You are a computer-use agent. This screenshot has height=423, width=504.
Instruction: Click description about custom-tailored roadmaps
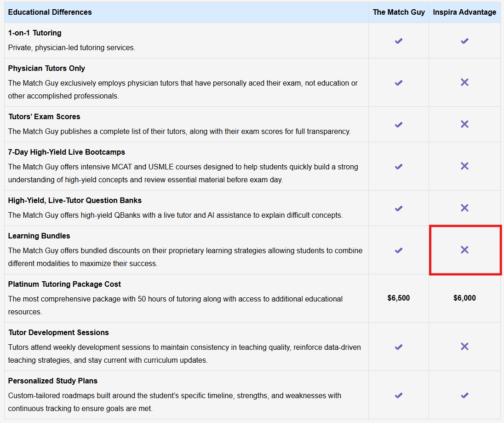coord(175,402)
